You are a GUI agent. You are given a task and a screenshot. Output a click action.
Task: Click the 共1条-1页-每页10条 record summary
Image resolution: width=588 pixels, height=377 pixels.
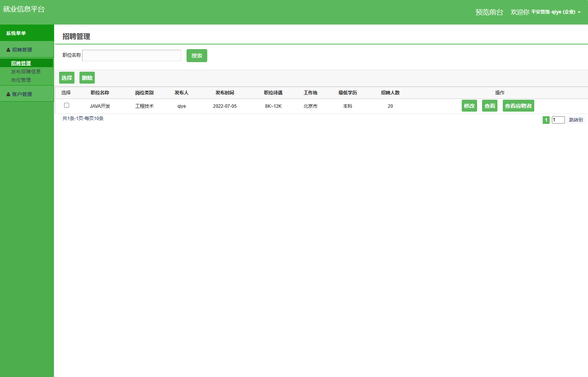pos(83,119)
